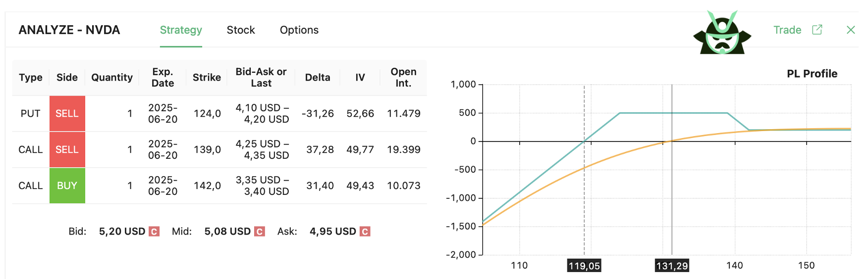Open the Trade external link icon
This screenshot has width=868, height=279.
coord(817,30)
